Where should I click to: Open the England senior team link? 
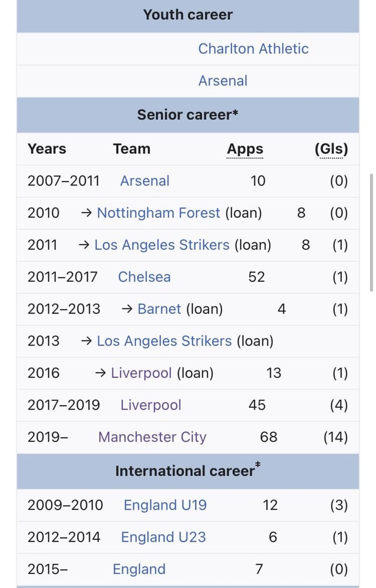tap(139, 569)
